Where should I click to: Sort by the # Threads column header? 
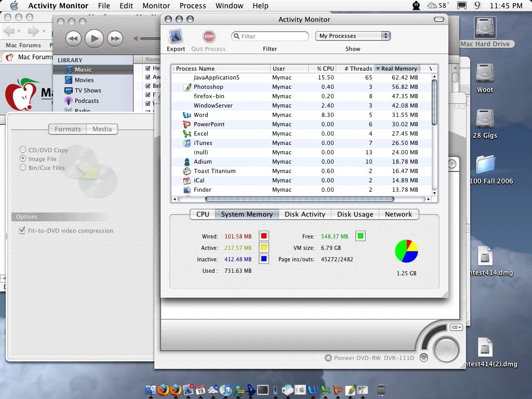coord(355,69)
